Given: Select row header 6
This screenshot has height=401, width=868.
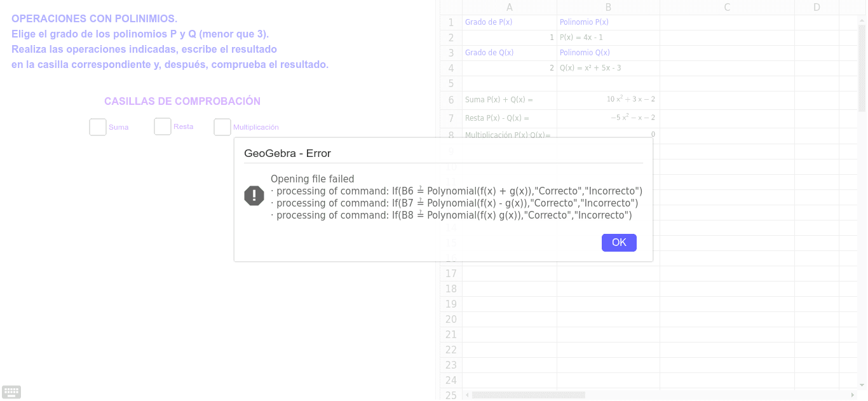Looking at the screenshot, I should 451,100.
